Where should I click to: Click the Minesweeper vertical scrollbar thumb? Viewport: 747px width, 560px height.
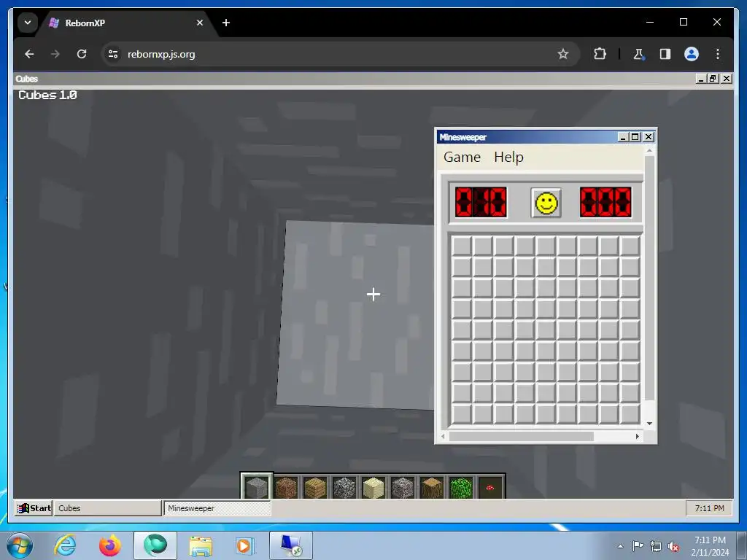coord(649,278)
